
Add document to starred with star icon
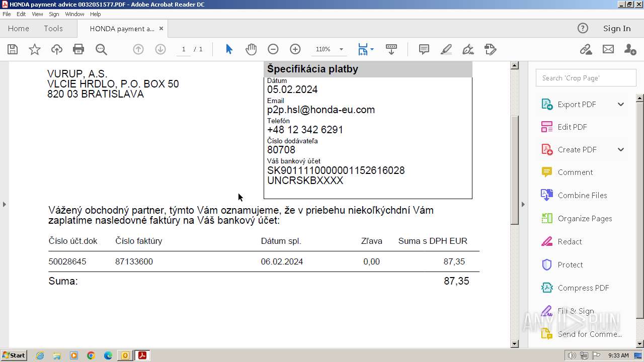click(x=35, y=49)
